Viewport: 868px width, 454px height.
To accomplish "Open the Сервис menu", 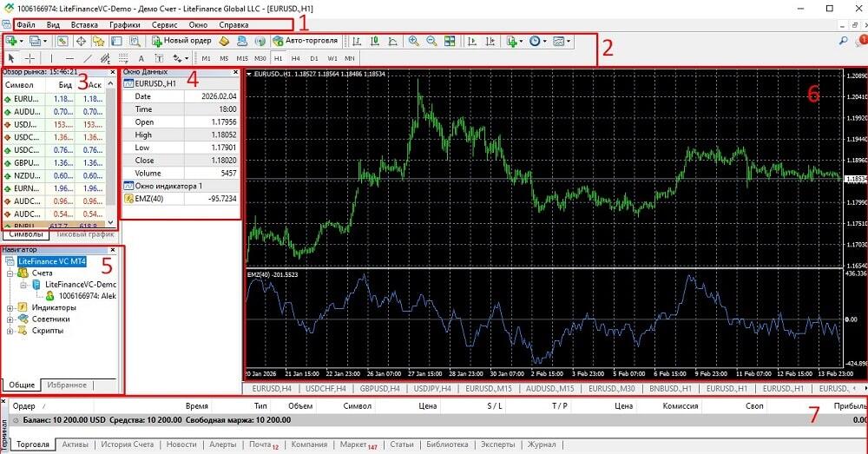I will (164, 25).
